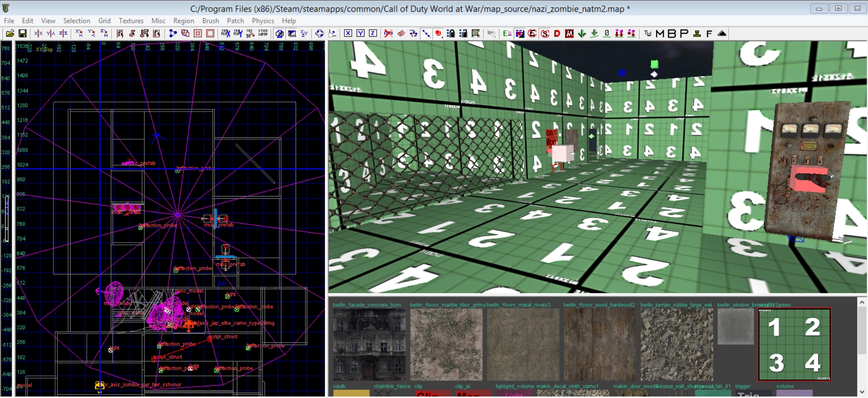
Task: Click the Select Touching icon
Action: point(132,33)
